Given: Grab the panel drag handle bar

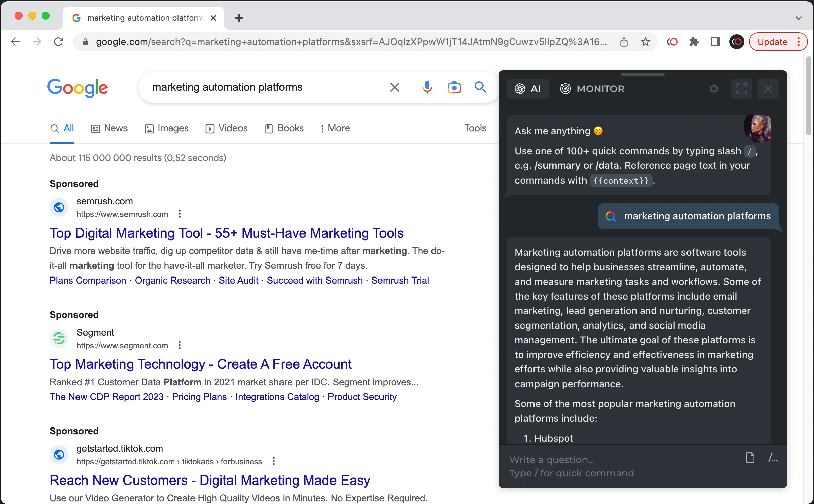Looking at the screenshot, I should [643, 74].
